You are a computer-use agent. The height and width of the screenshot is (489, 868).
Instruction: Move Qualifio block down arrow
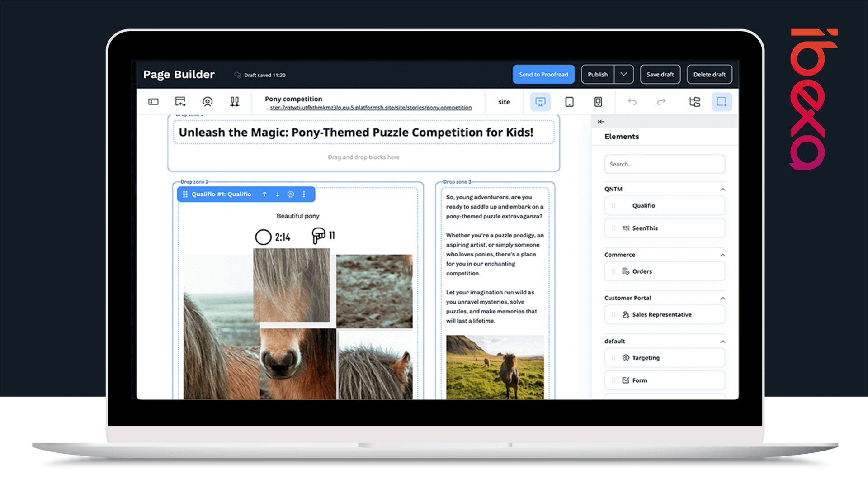click(x=278, y=195)
